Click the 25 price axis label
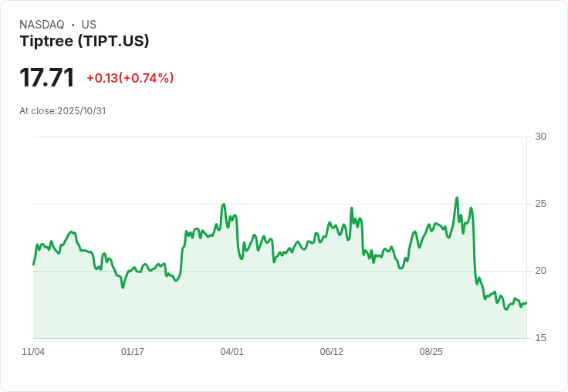This screenshot has height=392, width=568. [x=541, y=204]
